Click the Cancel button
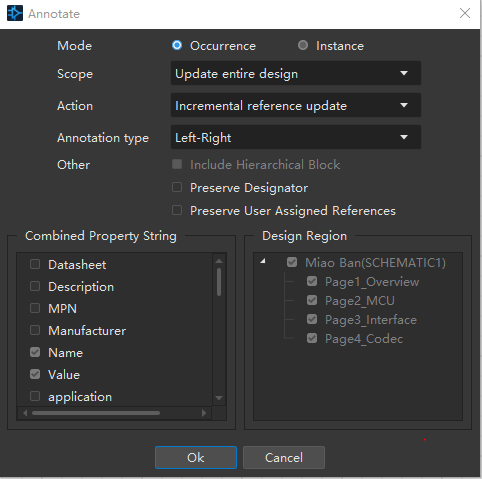Image resolution: width=482 pixels, height=479 pixels. coord(284,457)
